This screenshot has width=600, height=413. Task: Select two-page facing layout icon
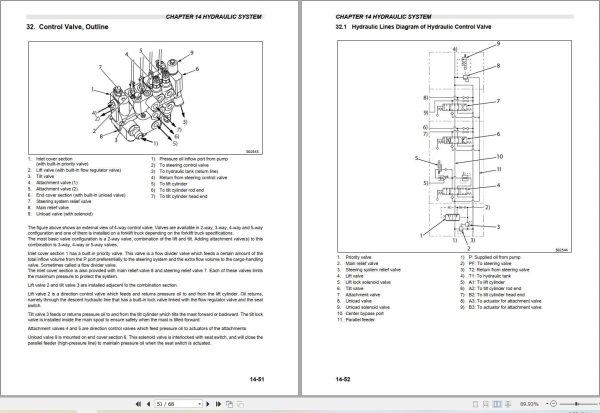click(x=497, y=404)
